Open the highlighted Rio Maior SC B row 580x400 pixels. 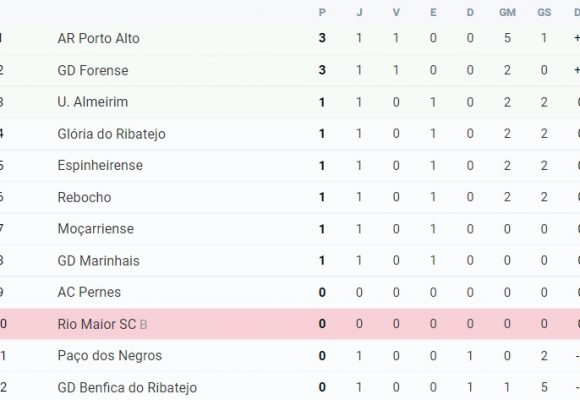pos(290,324)
